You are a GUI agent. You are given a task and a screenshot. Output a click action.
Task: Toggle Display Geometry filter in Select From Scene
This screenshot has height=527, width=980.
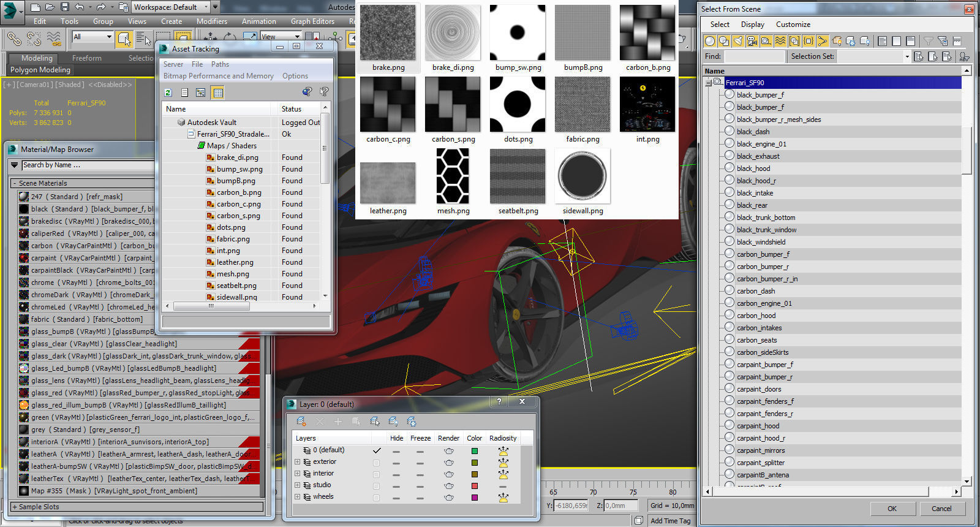710,41
